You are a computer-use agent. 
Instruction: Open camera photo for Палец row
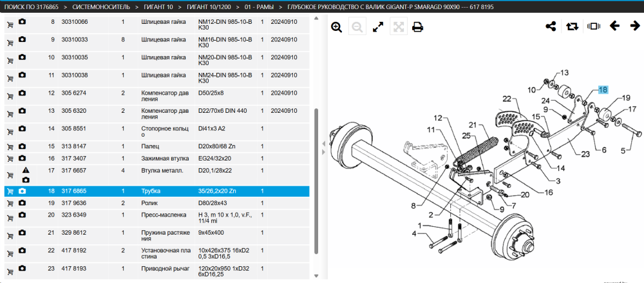click(22, 146)
